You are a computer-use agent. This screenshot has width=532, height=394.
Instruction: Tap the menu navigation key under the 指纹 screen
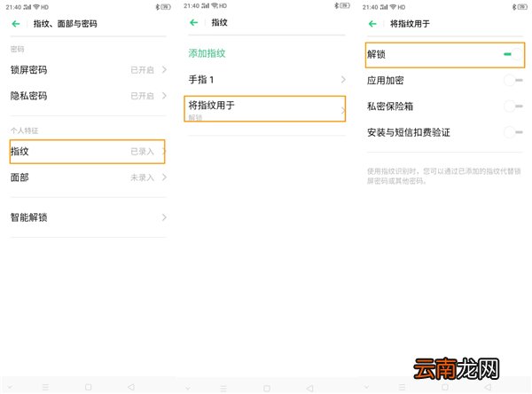[223, 388]
